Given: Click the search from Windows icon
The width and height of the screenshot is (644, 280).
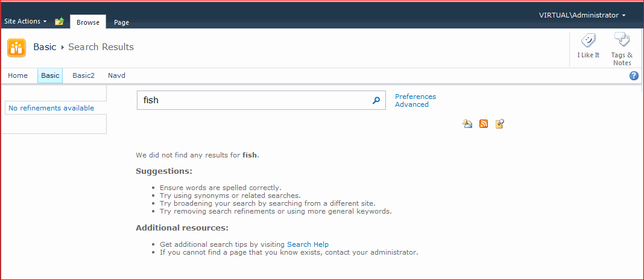Looking at the screenshot, I should point(499,124).
